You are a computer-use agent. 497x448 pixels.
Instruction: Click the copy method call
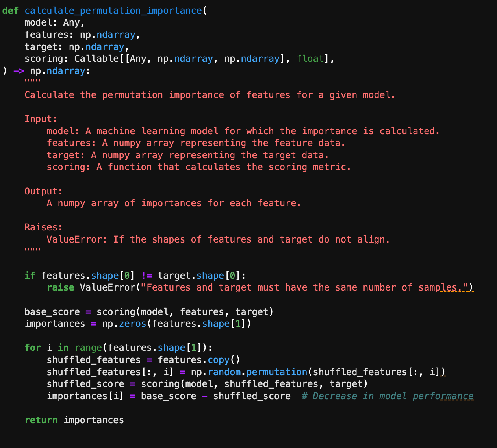coord(219,360)
